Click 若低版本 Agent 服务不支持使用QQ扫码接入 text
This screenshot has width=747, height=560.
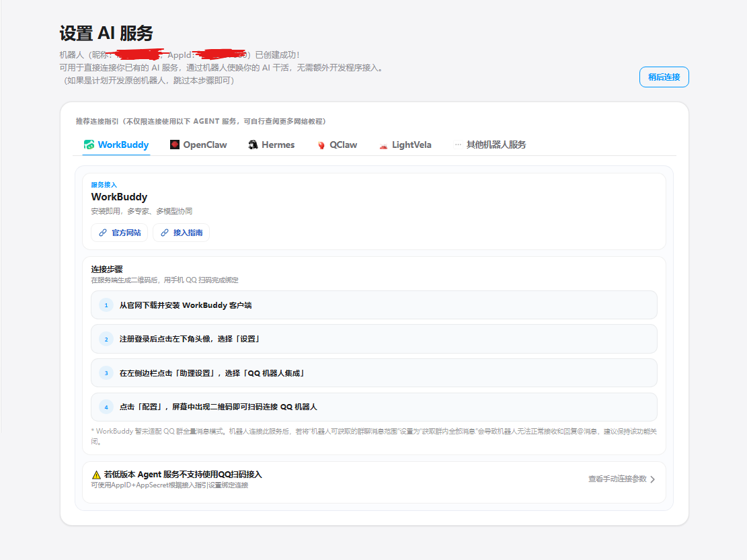click(183, 475)
